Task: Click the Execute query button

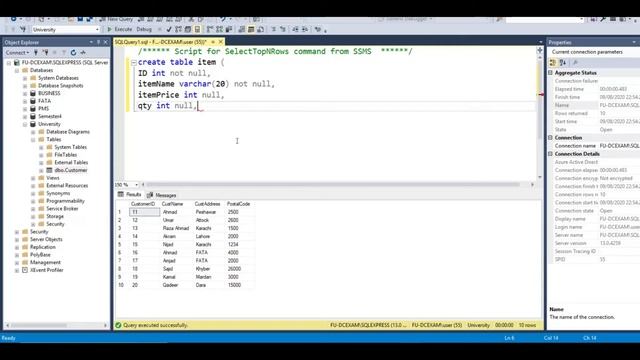Action: pyautogui.click(x=120, y=29)
